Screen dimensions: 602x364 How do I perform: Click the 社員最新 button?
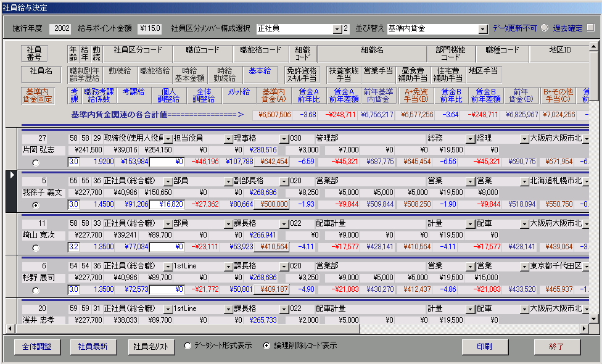coord(93,347)
